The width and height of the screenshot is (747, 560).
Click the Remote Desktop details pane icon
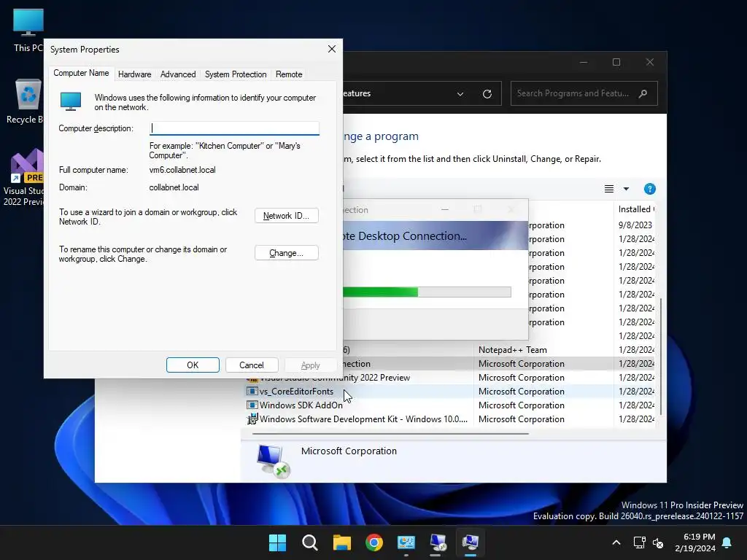point(273,460)
